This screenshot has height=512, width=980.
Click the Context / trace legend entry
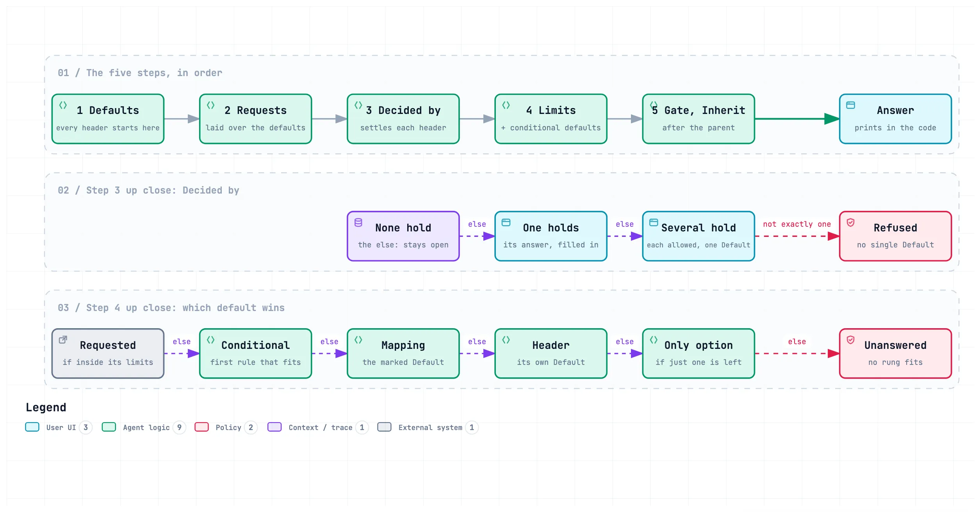(318, 427)
